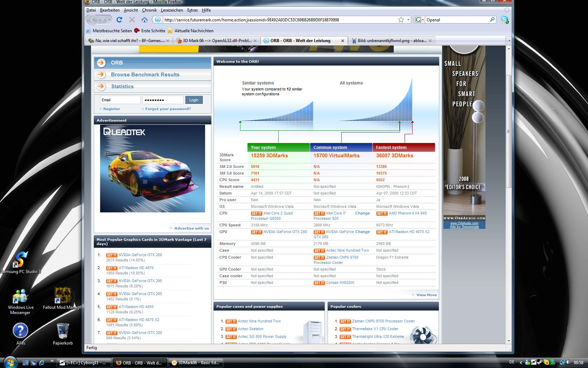Click the browser back arrow button
This screenshot has height=368, width=588.
(x=92, y=20)
